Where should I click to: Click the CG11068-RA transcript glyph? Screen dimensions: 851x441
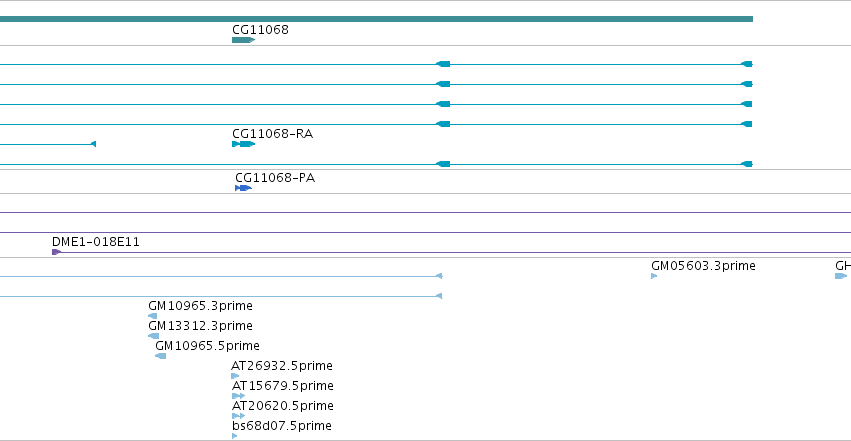243,144
